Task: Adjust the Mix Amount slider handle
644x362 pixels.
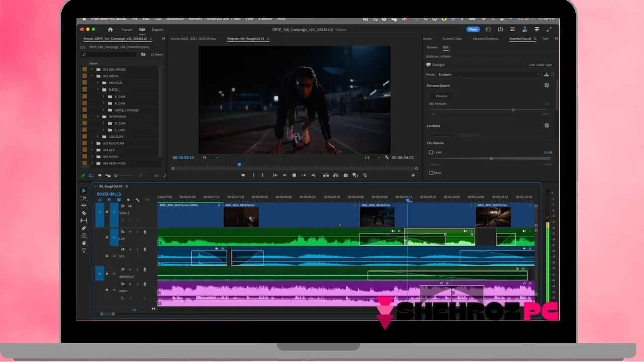Action: point(513,110)
